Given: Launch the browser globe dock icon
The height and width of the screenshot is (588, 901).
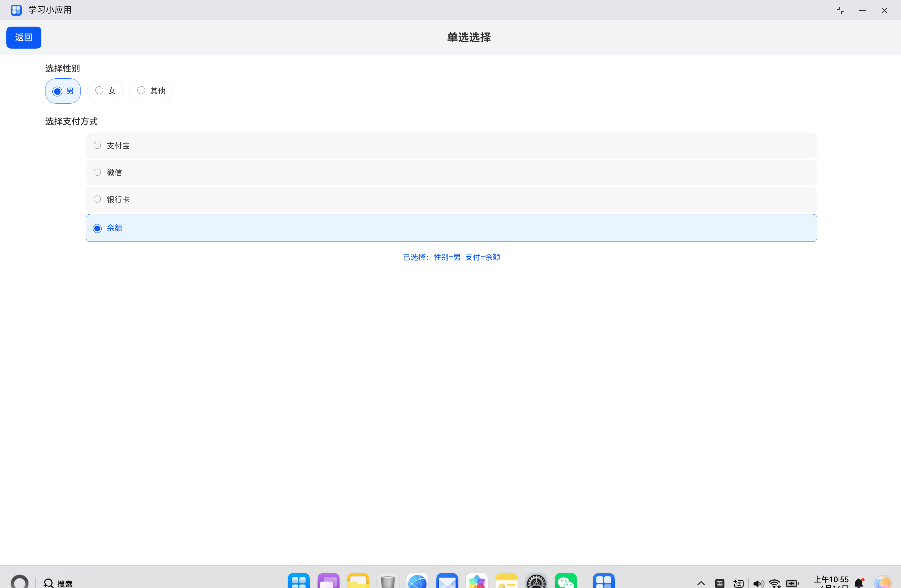Looking at the screenshot, I should pos(417,581).
